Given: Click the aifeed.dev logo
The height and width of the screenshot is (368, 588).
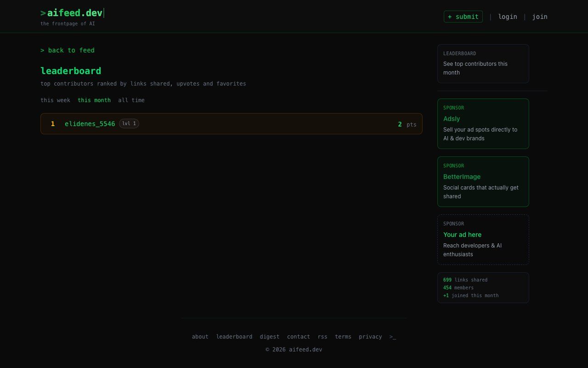Looking at the screenshot, I should coord(72,13).
